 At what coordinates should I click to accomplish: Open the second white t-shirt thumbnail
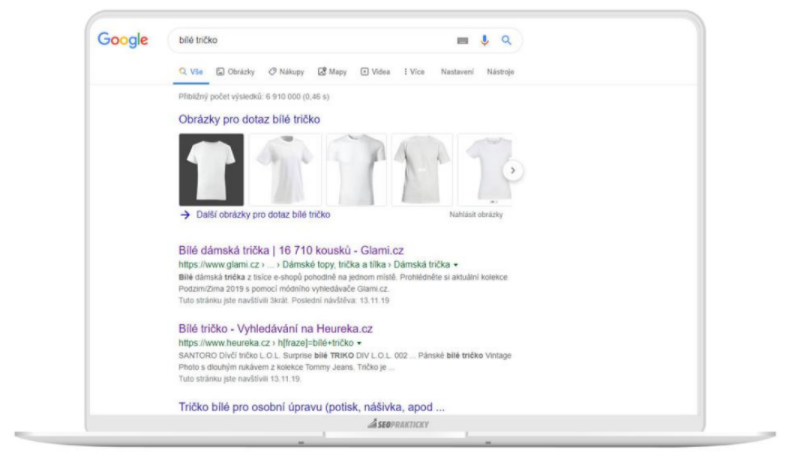[x=285, y=170]
